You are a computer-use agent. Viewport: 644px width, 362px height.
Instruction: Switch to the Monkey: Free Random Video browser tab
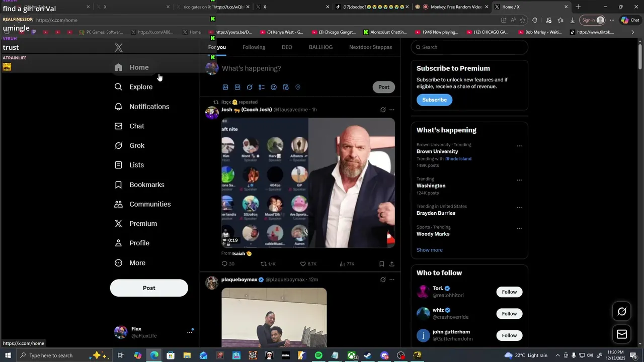pos(451,7)
